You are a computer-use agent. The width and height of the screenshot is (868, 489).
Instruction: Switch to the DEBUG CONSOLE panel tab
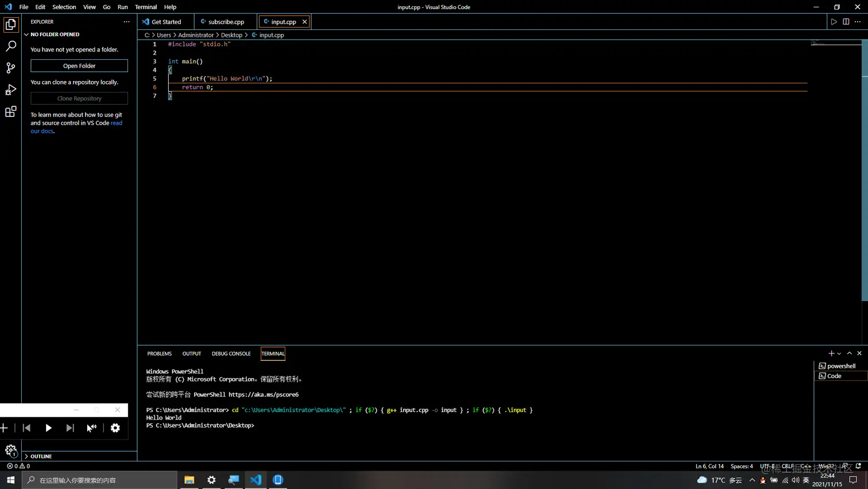click(x=231, y=353)
